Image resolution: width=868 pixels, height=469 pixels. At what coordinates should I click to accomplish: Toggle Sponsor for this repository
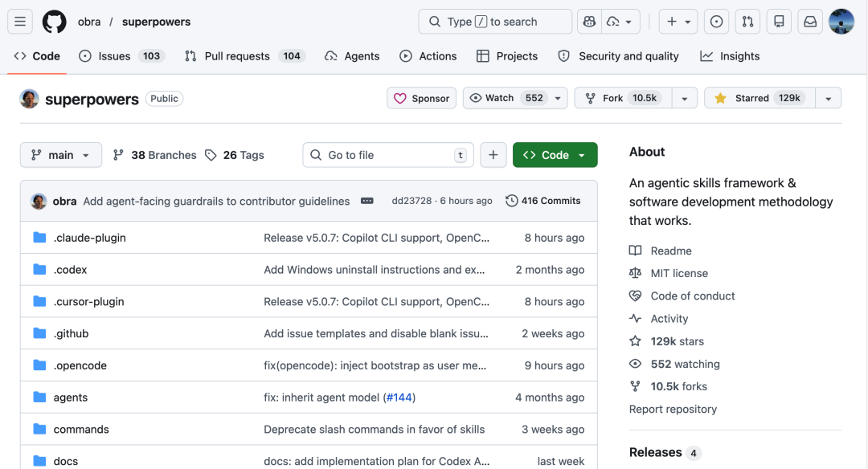pyautogui.click(x=421, y=97)
